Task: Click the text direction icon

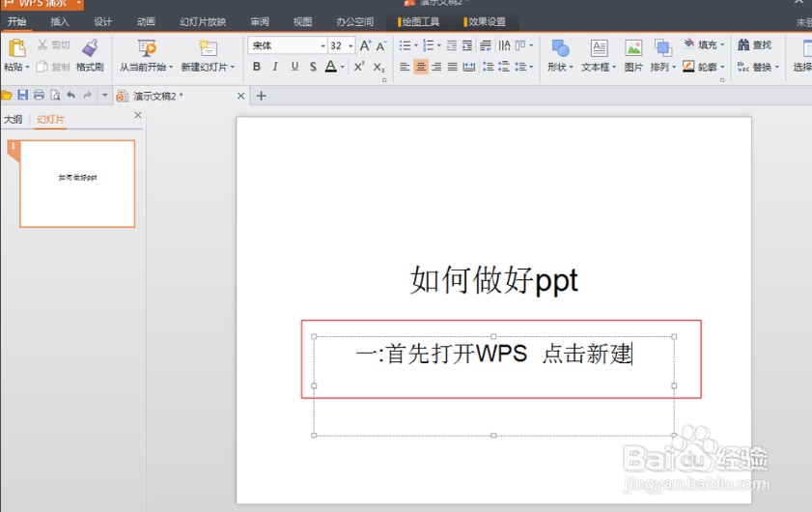Action: pyautogui.click(x=504, y=45)
